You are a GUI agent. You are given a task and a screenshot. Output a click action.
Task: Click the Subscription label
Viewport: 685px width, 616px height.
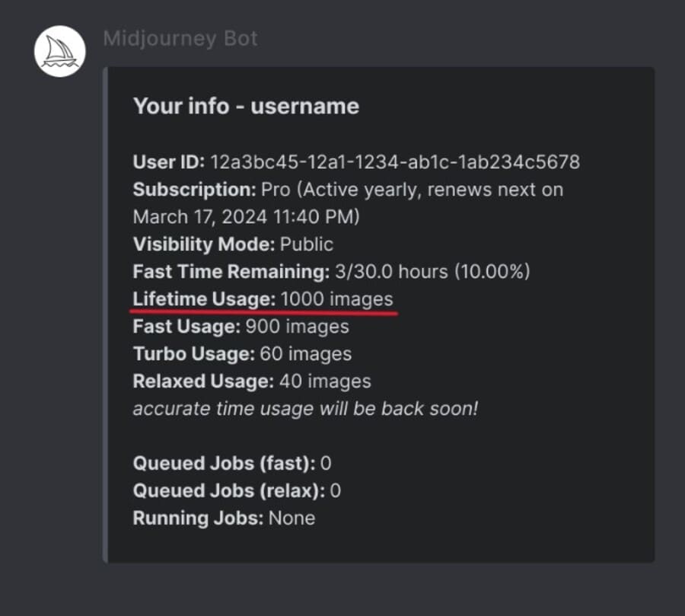click(x=194, y=190)
